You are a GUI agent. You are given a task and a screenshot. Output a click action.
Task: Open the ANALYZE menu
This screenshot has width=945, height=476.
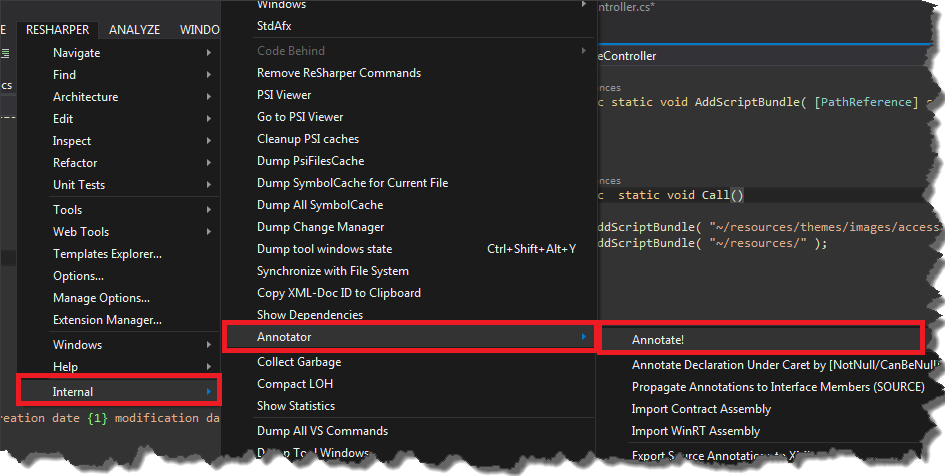coord(134,30)
